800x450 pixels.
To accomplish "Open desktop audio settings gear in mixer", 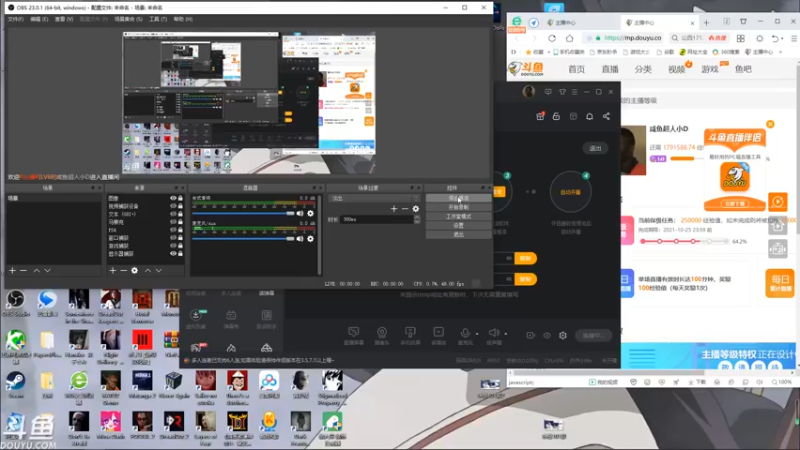I will pos(310,214).
